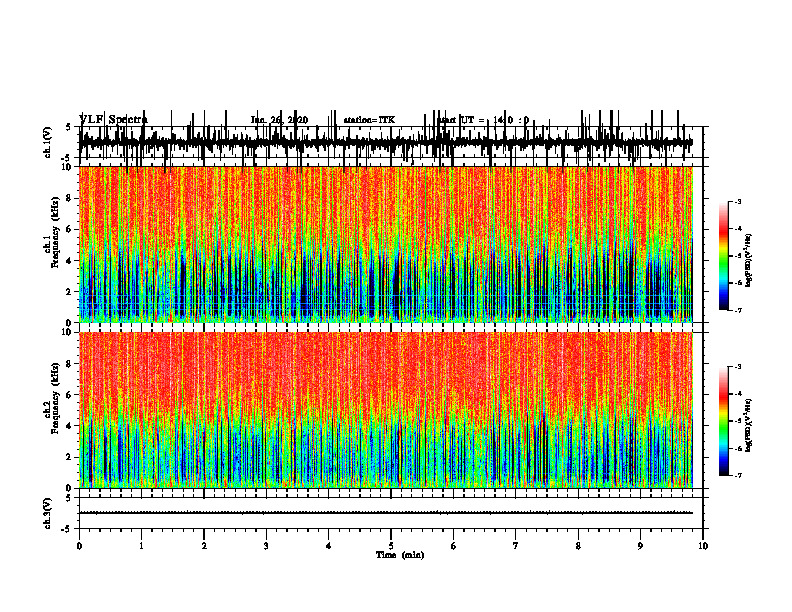Screen dimensions: 792x612
Task: Click the flat ch.3 voltage trace line
Action: coord(386,513)
